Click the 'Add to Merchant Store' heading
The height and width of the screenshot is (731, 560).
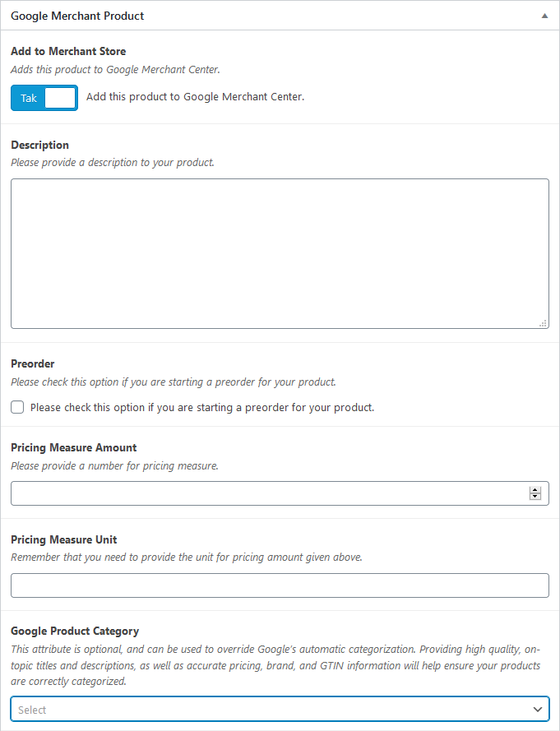point(68,51)
